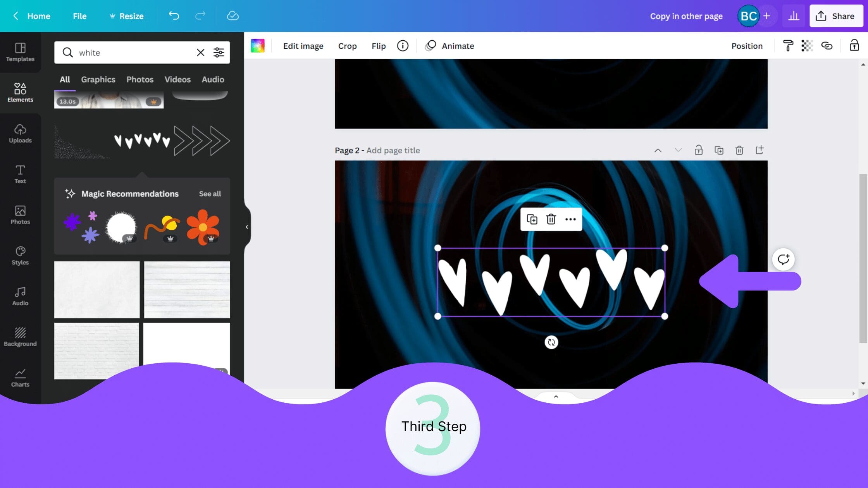868x488 pixels.
Task: Click the Flip tool icon
Action: 378,46
